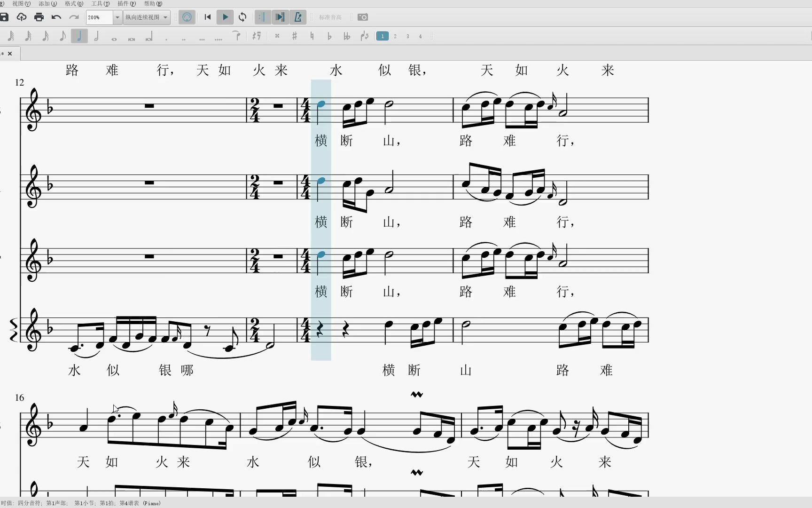Viewport: 812px width, 508px height.
Task: Click the save score icon
Action: click(4, 17)
